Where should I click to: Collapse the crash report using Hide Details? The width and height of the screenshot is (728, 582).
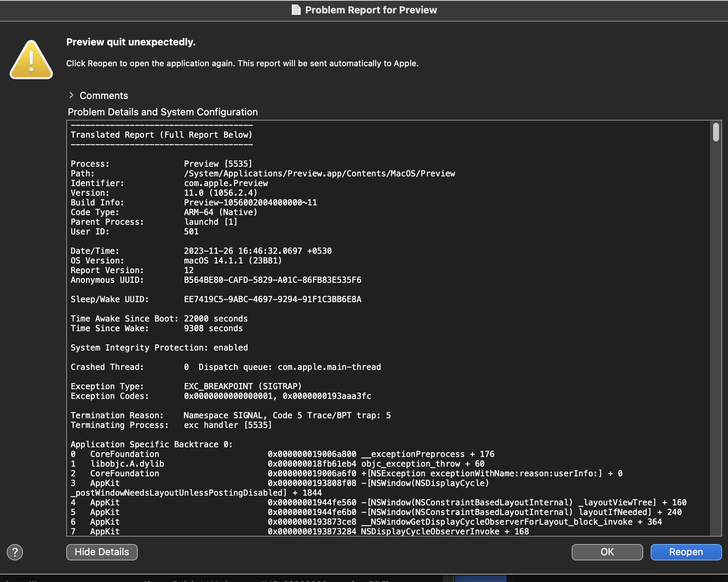[102, 552]
